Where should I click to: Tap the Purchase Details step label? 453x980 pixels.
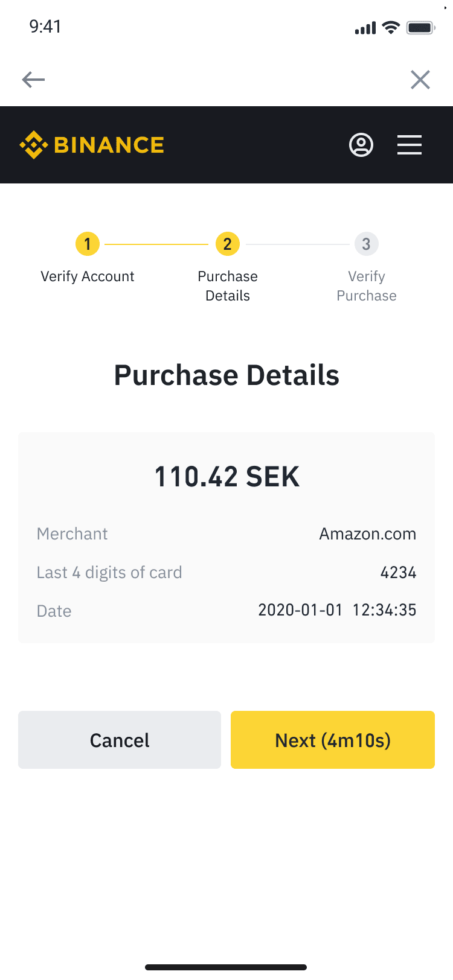click(x=228, y=286)
